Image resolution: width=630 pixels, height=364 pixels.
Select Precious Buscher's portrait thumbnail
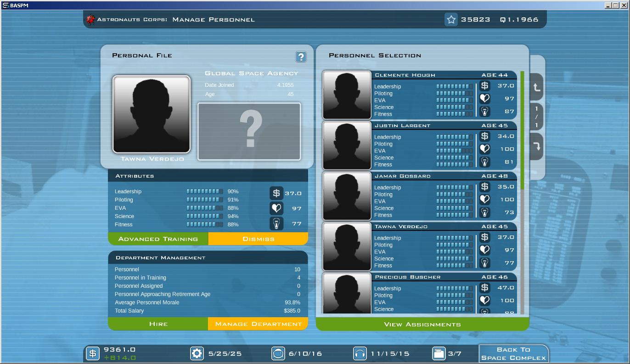pos(347,293)
